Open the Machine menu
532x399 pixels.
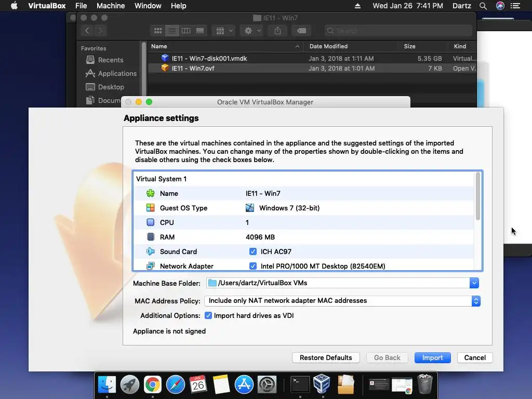[111, 6]
